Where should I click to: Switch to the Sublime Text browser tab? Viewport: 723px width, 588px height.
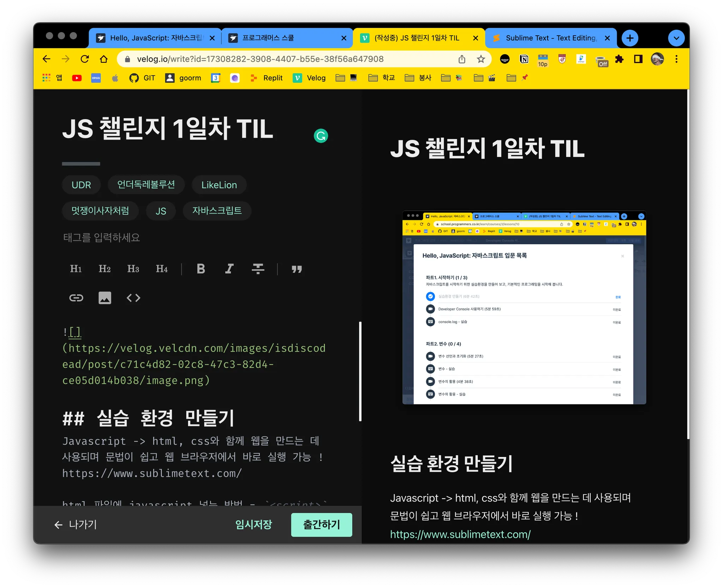[550, 38]
